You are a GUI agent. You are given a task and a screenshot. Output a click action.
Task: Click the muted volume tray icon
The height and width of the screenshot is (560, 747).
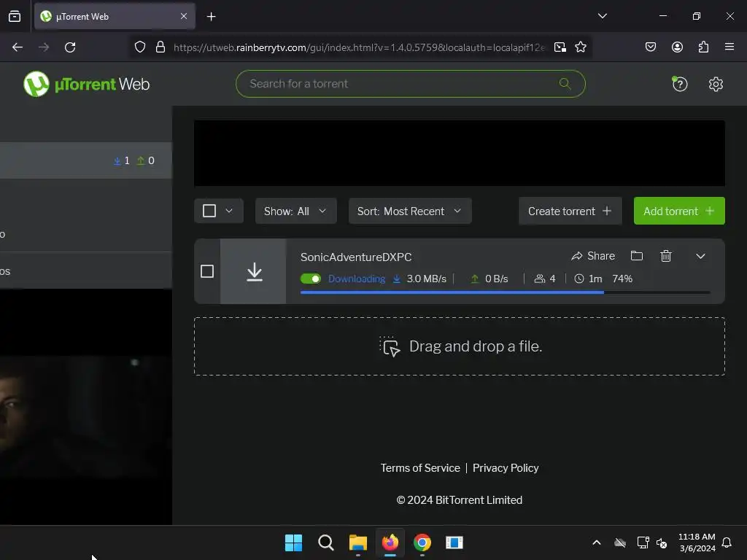coord(662,542)
